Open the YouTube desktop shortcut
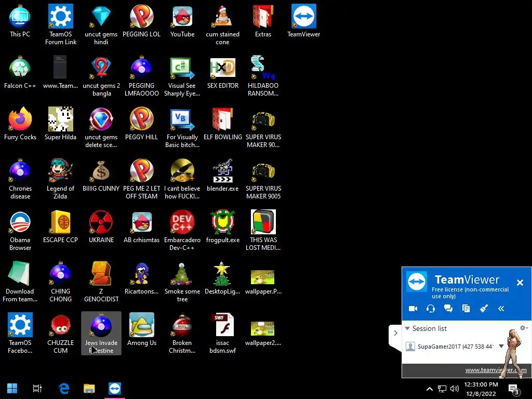The height and width of the screenshot is (399, 532). pyautogui.click(x=182, y=21)
